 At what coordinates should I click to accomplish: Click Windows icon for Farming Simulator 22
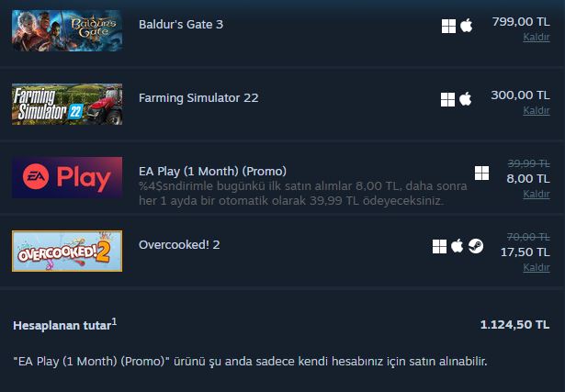click(447, 100)
